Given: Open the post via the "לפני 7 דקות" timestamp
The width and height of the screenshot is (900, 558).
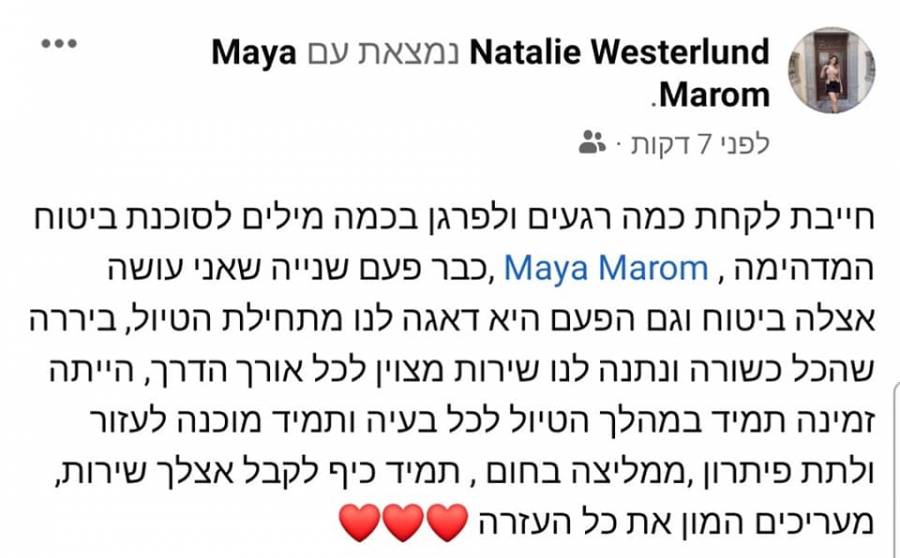Looking at the screenshot, I should click(x=700, y=144).
